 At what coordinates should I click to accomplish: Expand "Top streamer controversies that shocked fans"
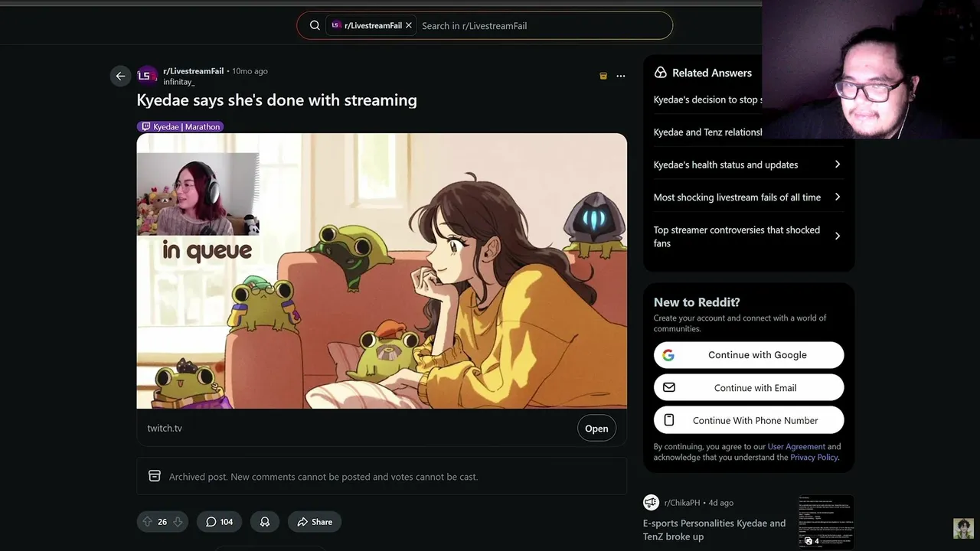837,236
